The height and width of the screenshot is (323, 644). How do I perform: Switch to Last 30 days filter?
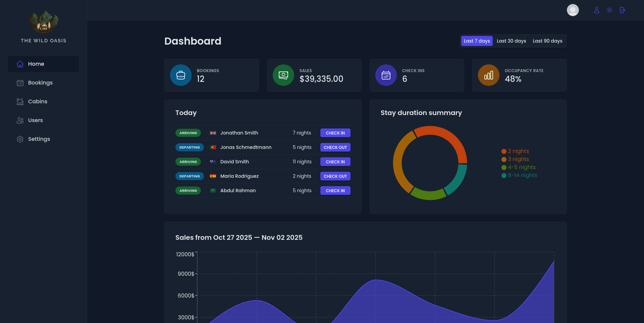(x=511, y=41)
